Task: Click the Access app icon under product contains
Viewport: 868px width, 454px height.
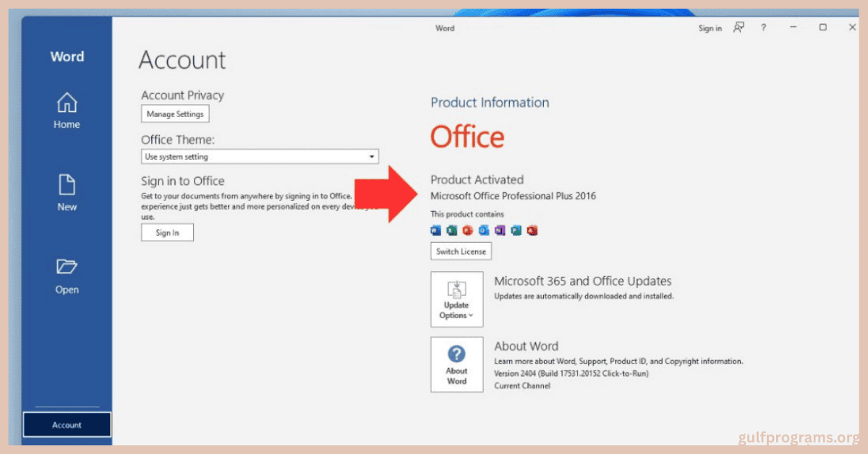Action: pyautogui.click(x=532, y=231)
